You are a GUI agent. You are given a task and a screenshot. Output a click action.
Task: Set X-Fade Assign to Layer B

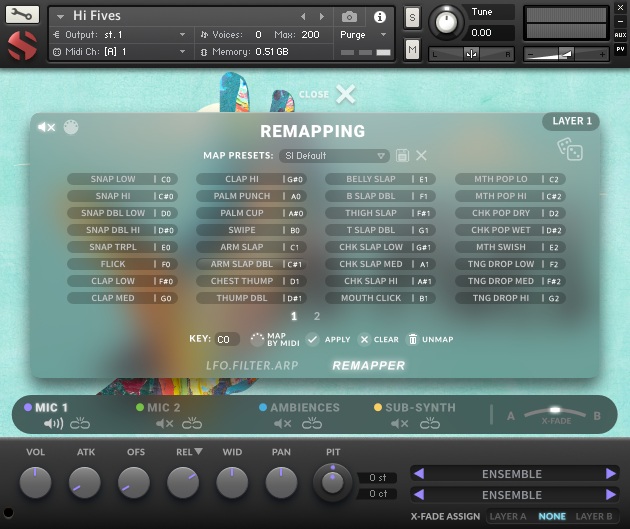pos(594,516)
